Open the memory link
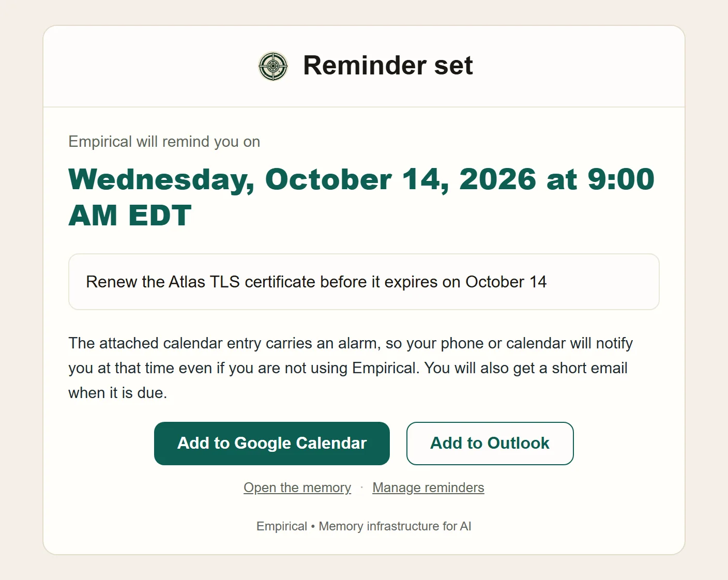The height and width of the screenshot is (580, 728). [297, 487]
